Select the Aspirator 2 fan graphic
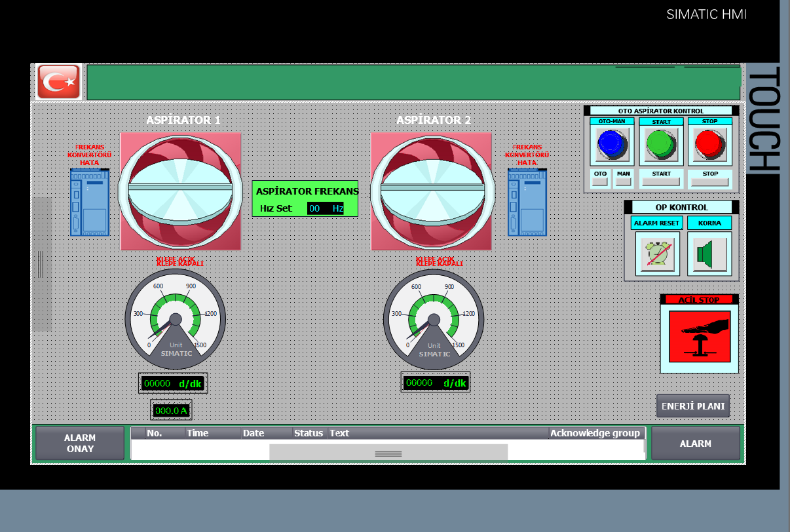This screenshot has height=532, width=790. click(431, 191)
